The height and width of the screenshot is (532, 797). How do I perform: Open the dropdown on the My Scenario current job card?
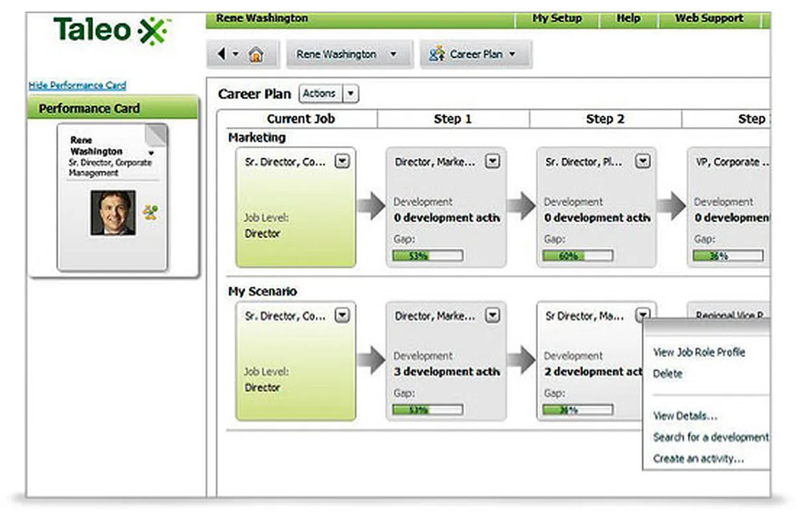pos(341,316)
